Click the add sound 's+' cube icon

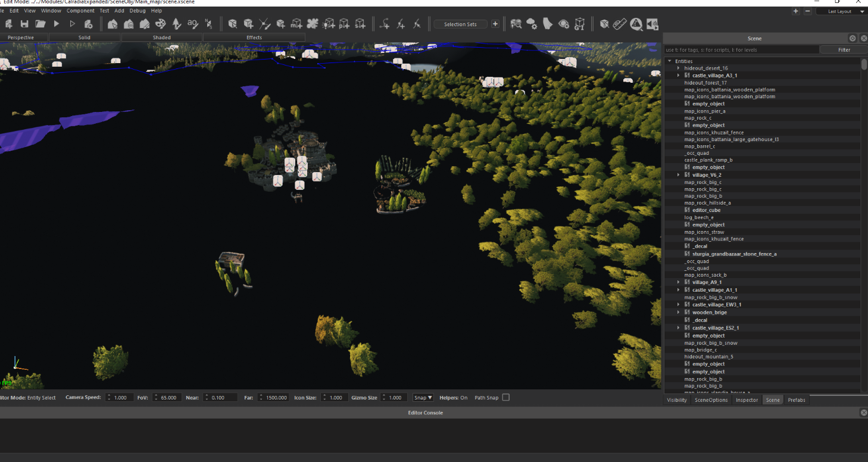[x=360, y=24]
